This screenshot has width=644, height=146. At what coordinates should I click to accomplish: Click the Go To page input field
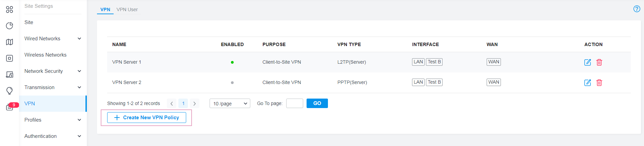pos(295,103)
